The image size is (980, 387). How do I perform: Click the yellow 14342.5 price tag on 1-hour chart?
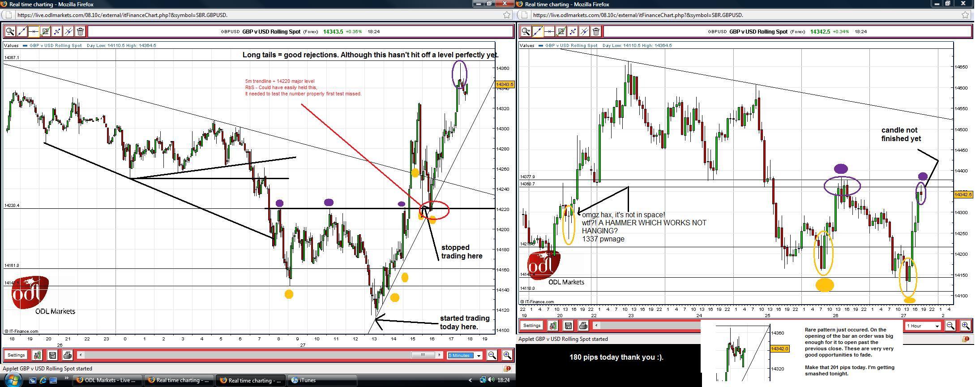pyautogui.click(x=963, y=194)
